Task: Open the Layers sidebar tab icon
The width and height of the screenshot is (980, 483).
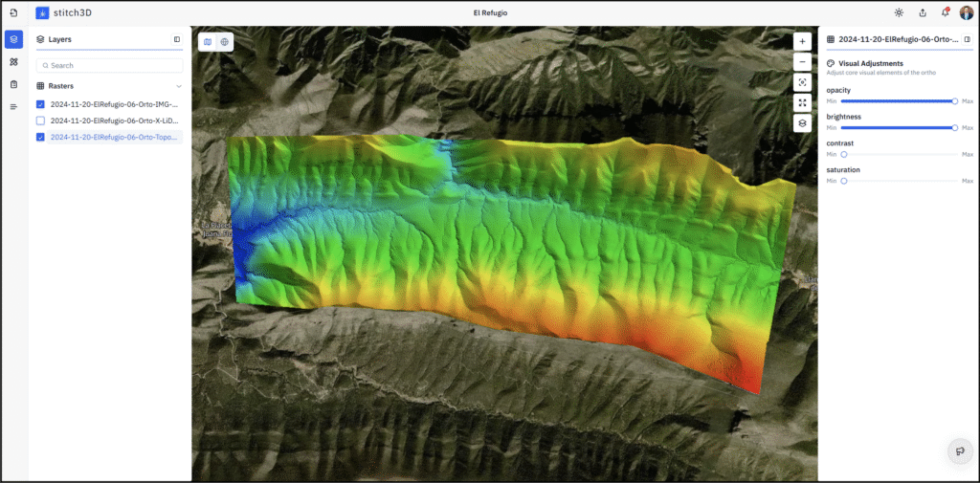Action: tap(13, 39)
